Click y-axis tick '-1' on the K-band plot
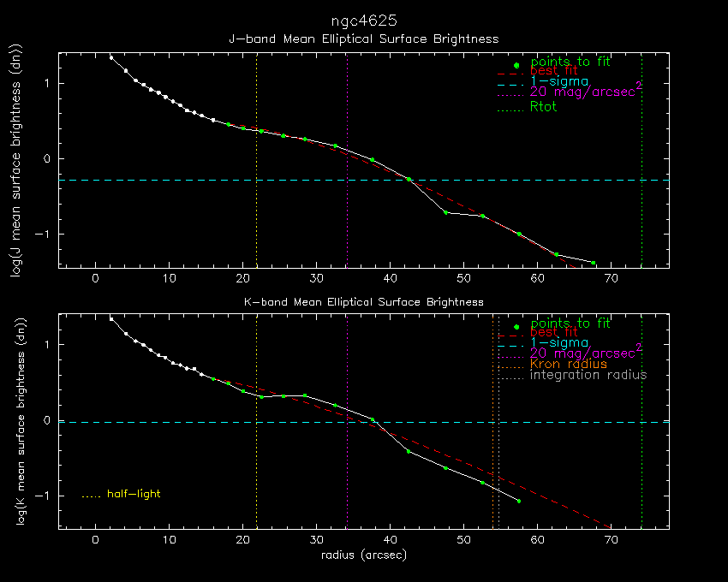 pos(43,496)
